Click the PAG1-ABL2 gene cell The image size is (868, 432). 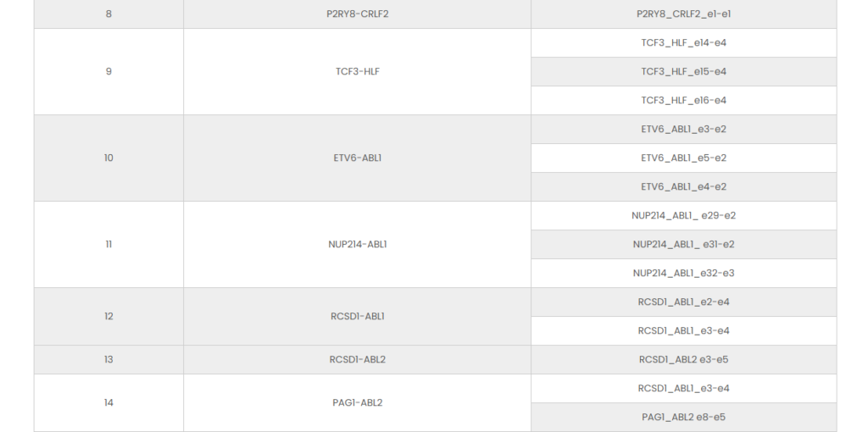tap(357, 403)
